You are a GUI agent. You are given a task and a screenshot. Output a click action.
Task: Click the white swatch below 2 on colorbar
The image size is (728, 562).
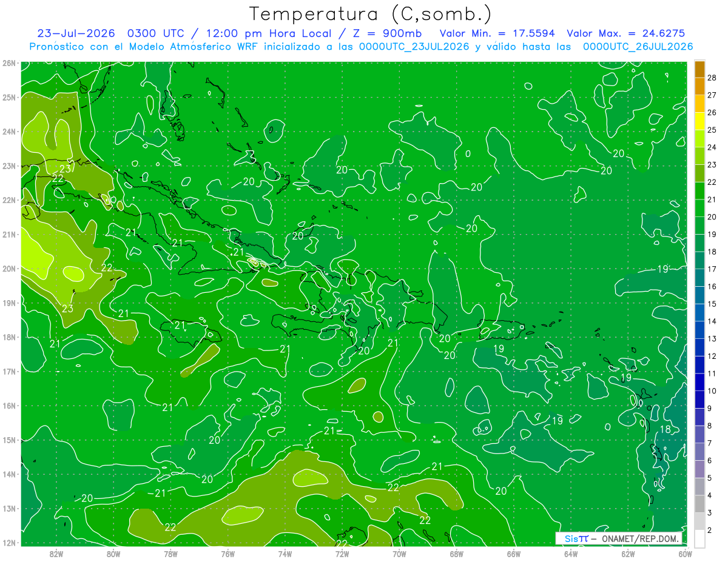coord(699,538)
